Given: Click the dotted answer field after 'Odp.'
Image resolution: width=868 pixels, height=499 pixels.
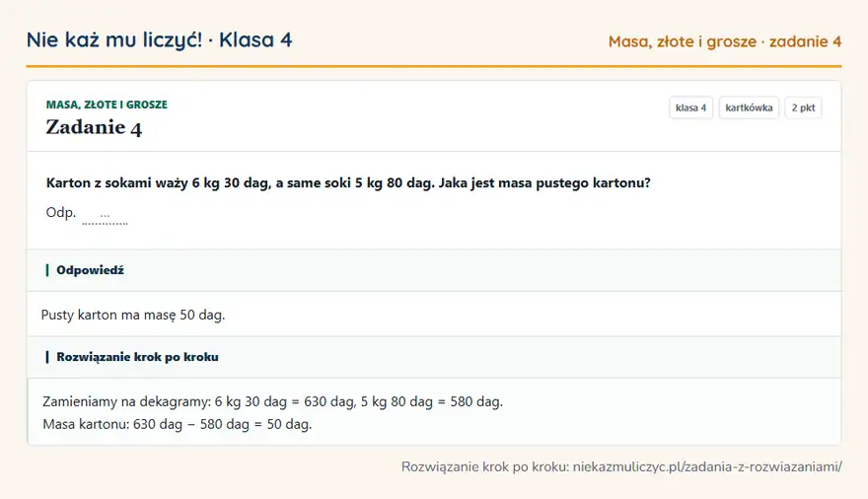Looking at the screenshot, I should (x=105, y=216).
